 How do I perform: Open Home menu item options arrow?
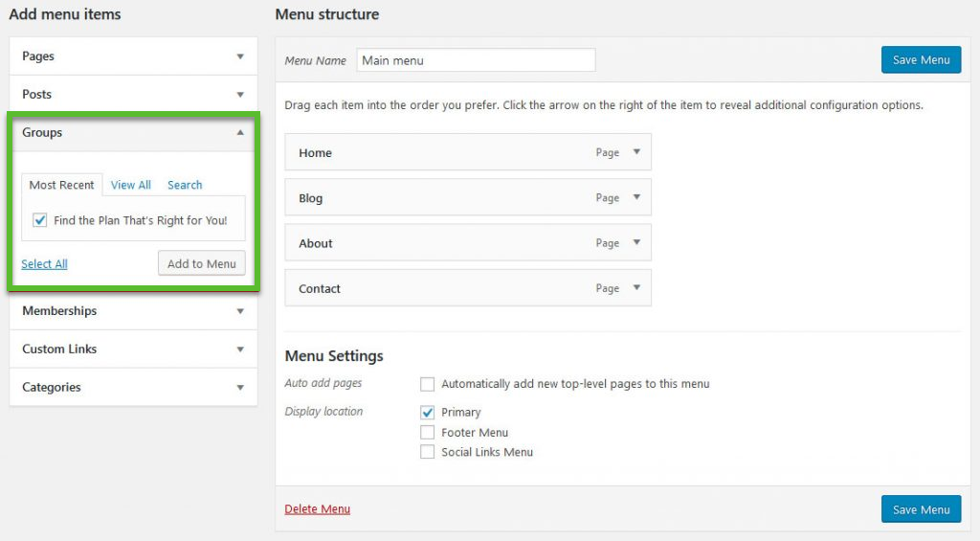tap(636, 152)
